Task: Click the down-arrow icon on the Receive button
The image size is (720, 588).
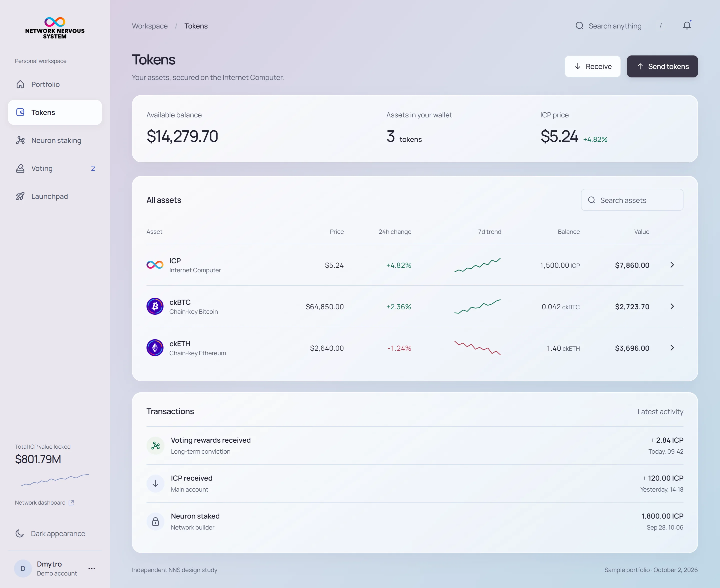Action: pos(578,66)
